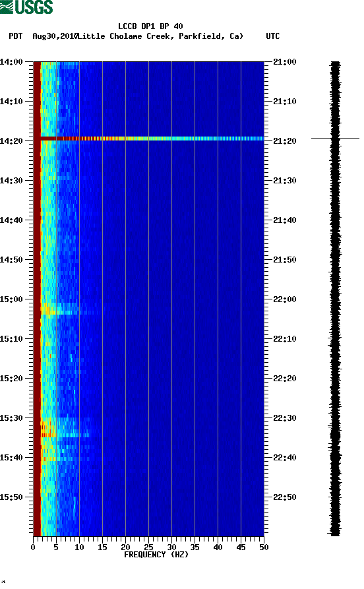364x589 pixels.
Task: Click the 21:30 UTC time label
Action: coord(285,181)
